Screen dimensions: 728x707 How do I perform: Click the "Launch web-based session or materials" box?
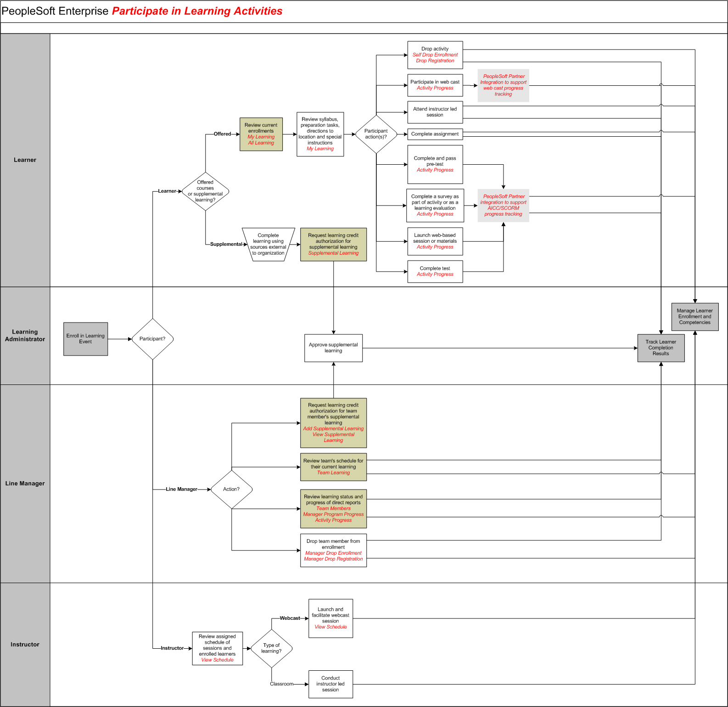[x=435, y=241]
